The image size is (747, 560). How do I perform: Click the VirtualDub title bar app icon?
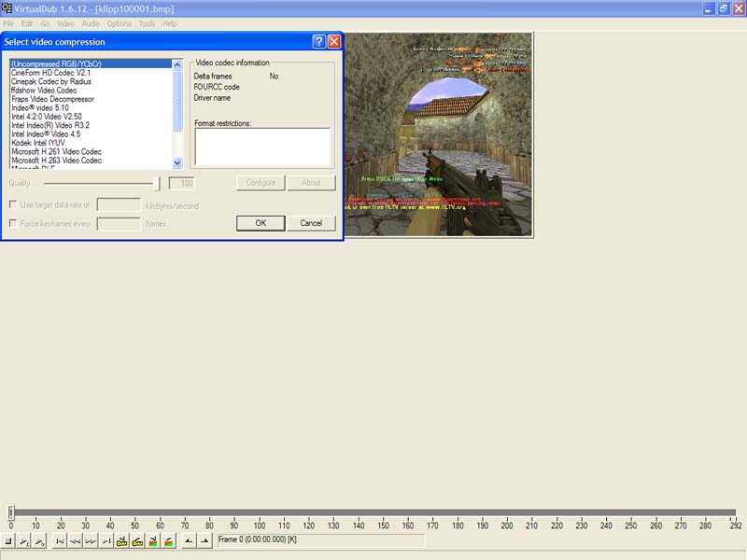point(7,8)
